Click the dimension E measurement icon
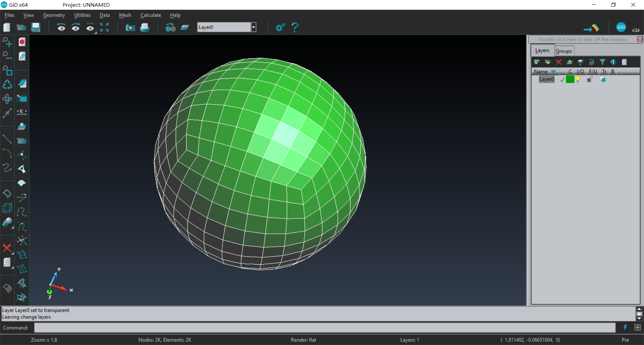Image resolution: width=644 pixels, height=345 pixels. click(x=22, y=112)
